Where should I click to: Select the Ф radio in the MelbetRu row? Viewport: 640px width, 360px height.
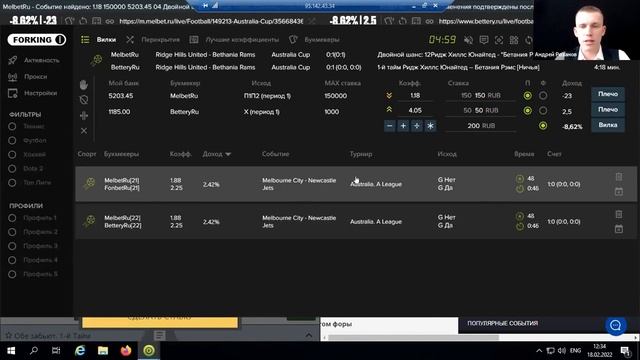(543, 96)
